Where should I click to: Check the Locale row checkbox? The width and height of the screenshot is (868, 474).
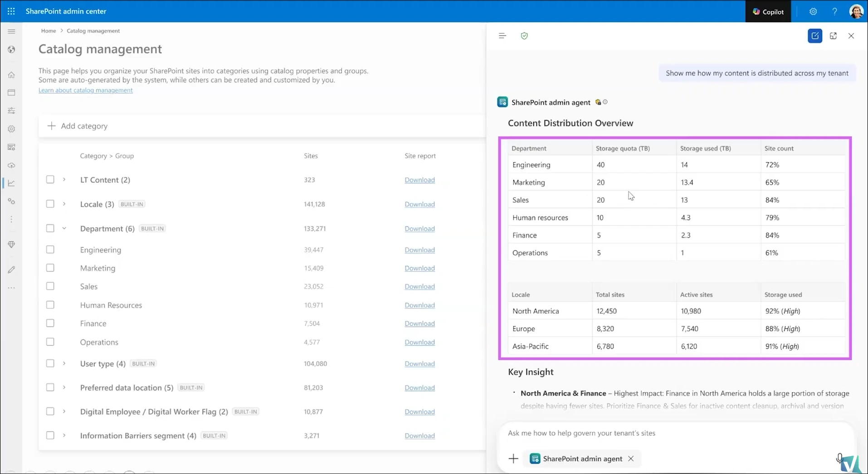pyautogui.click(x=50, y=204)
